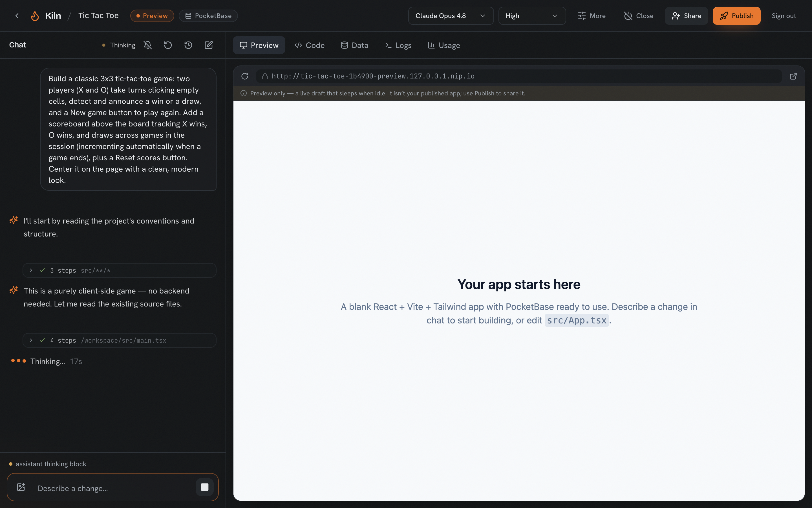812x508 pixels.
Task: Click the sparkle icon beside I'll start by reading
Action: click(x=14, y=220)
